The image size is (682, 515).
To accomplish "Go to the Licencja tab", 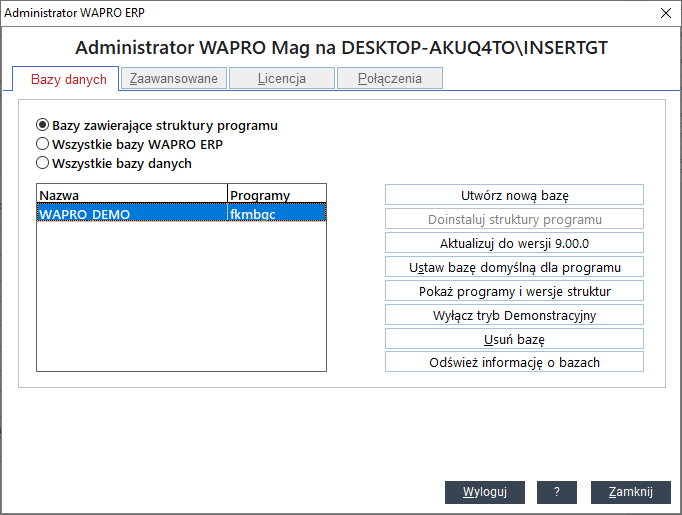I will click(282, 78).
